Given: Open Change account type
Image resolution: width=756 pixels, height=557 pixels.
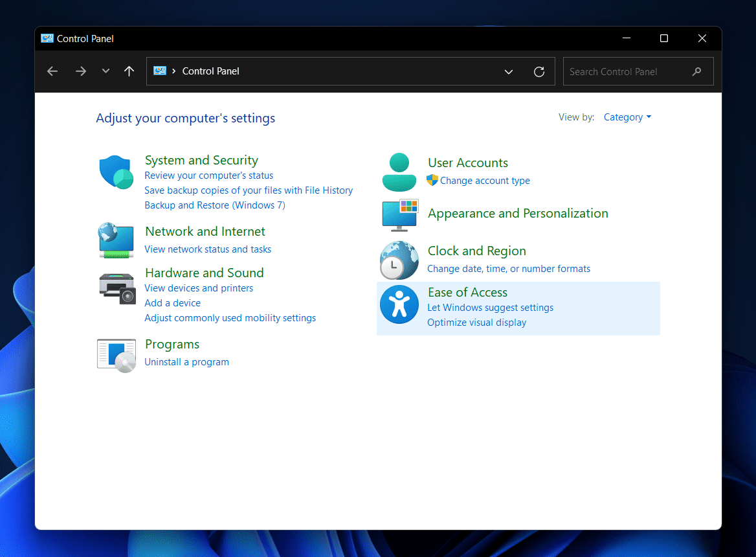Looking at the screenshot, I should point(484,180).
